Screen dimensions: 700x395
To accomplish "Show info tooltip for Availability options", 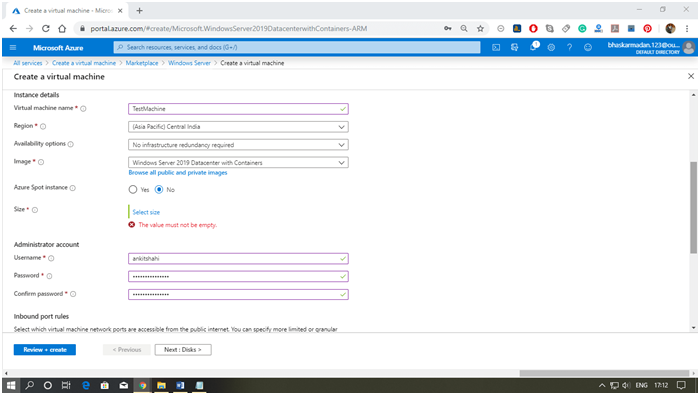I will [71, 144].
